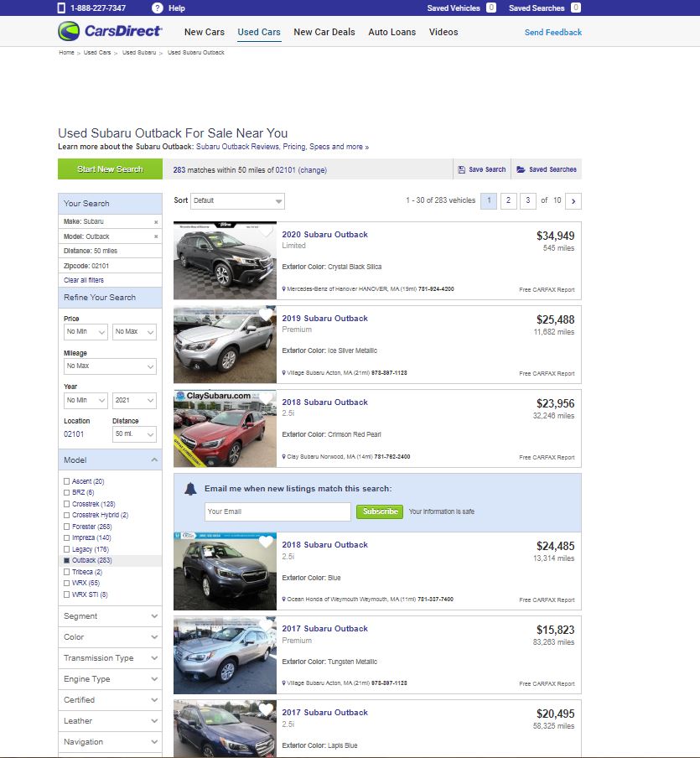Check the Crosstrek Hybrid (2) box
The height and width of the screenshot is (758, 700).
pos(67,516)
